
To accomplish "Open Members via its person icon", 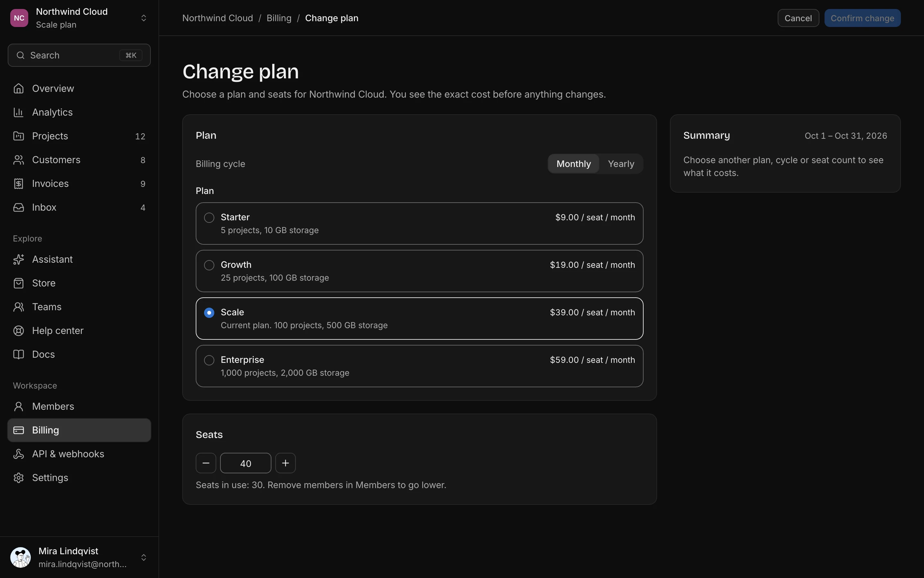I will coord(18,406).
